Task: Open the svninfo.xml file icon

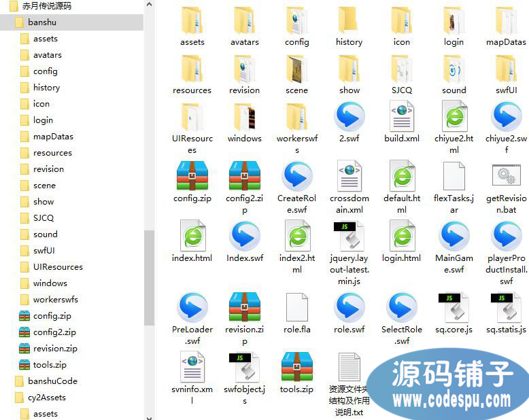Action: pos(192,366)
